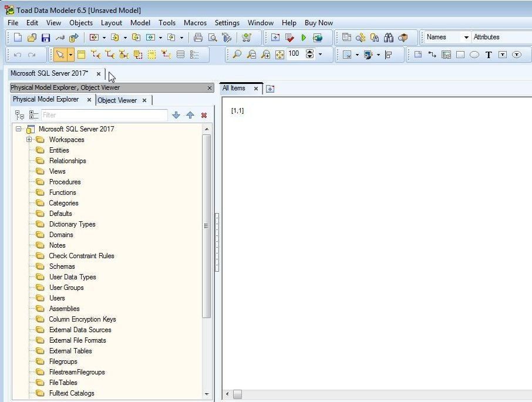Viewport: 532px width, 402px height.
Task: Switch to the Object Viewer tab
Action: pyautogui.click(x=117, y=100)
